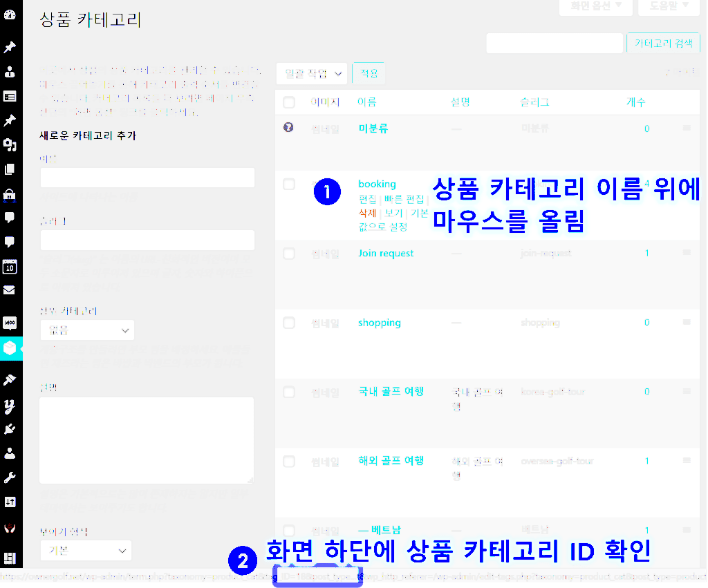This screenshot has width=708, height=588.
Task: Open the 도움말 help panel
Action: tap(666, 8)
